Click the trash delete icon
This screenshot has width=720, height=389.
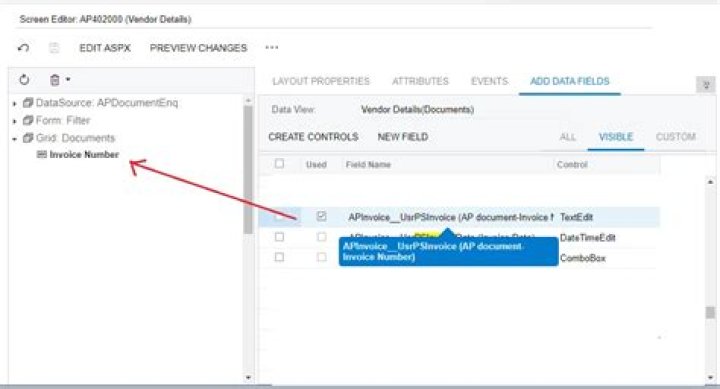(x=55, y=80)
